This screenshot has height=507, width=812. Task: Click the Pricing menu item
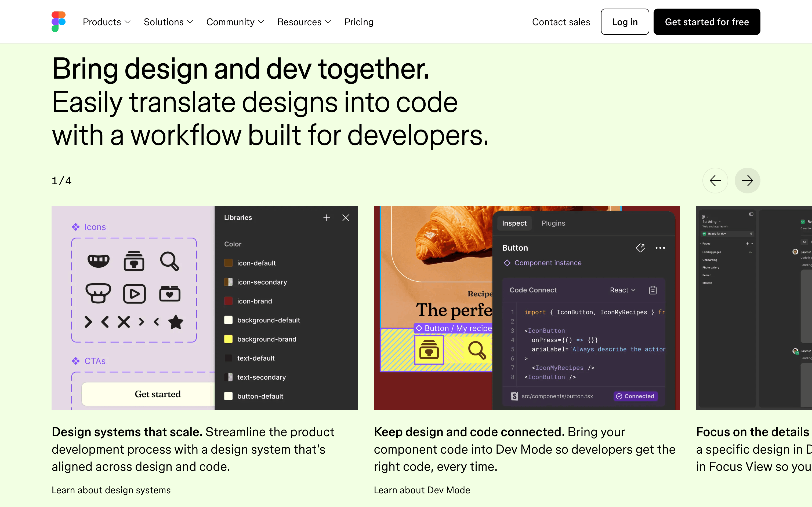[359, 22]
